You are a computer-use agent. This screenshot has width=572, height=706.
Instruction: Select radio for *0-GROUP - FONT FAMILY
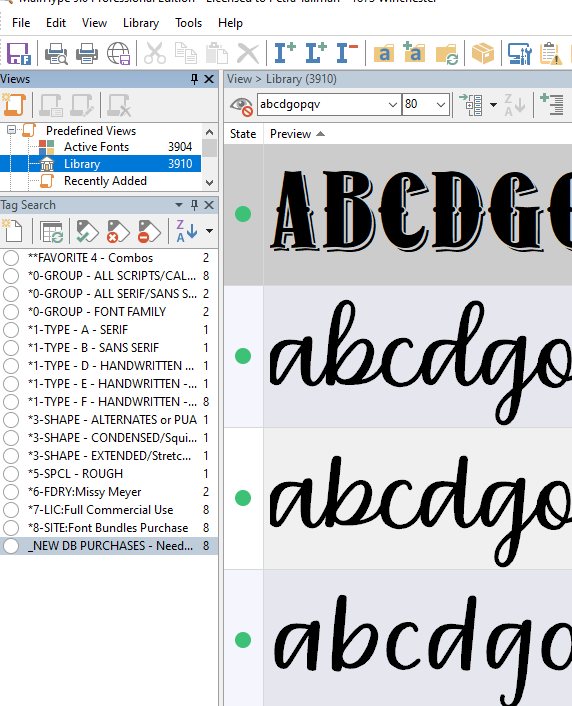coord(11,312)
